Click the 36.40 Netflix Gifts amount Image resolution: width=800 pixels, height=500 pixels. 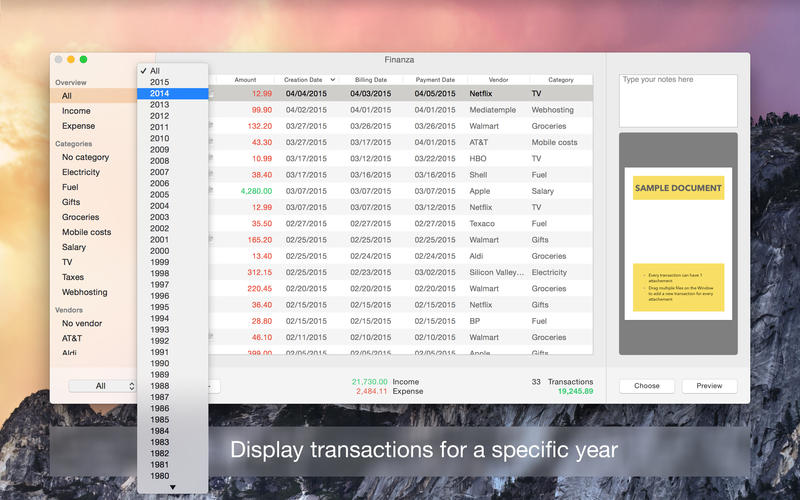[x=262, y=305]
